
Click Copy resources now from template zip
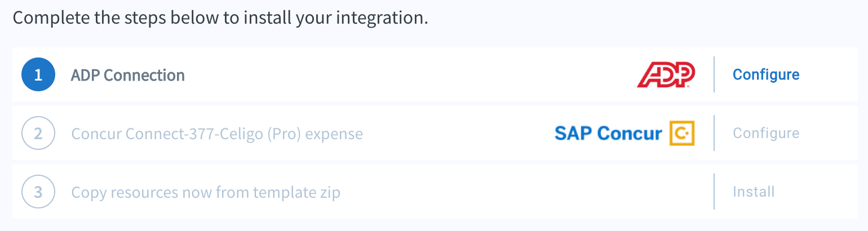206,193
